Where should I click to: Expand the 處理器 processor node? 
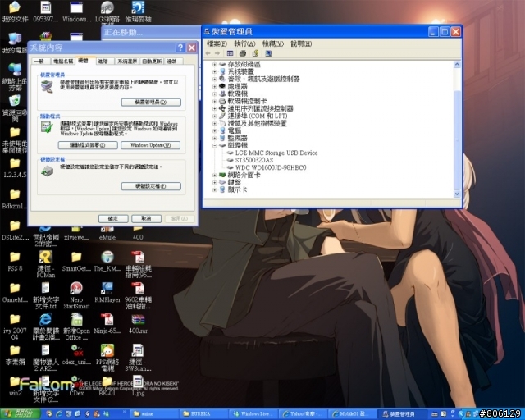click(215, 86)
